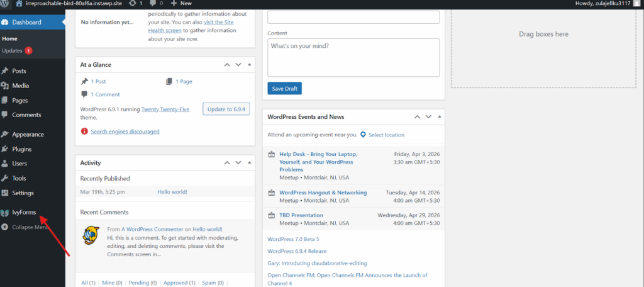Viewport: 644px width, 287px height.
Task: Click the IvyForms menu icon
Action: click(5, 213)
